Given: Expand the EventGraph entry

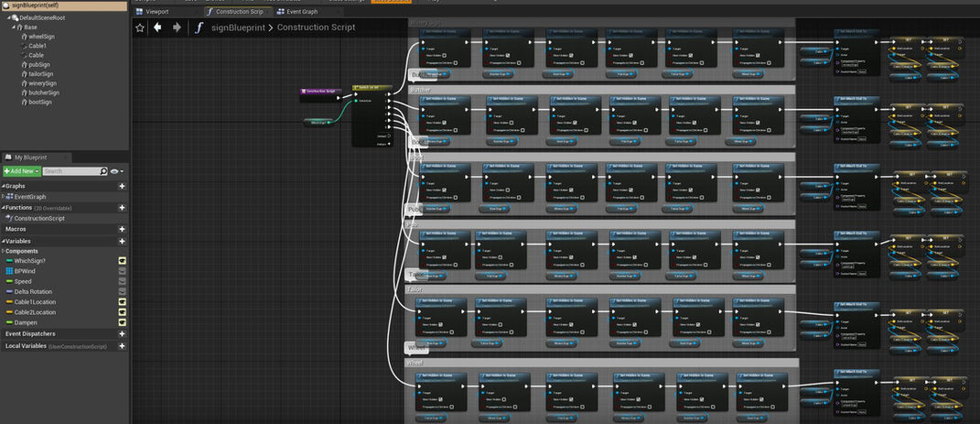Looking at the screenshot, I should pyautogui.click(x=4, y=197).
